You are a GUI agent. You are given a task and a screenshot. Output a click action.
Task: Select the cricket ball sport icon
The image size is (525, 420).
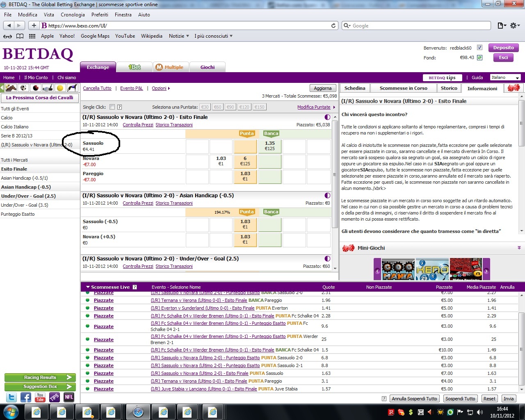[36, 88]
